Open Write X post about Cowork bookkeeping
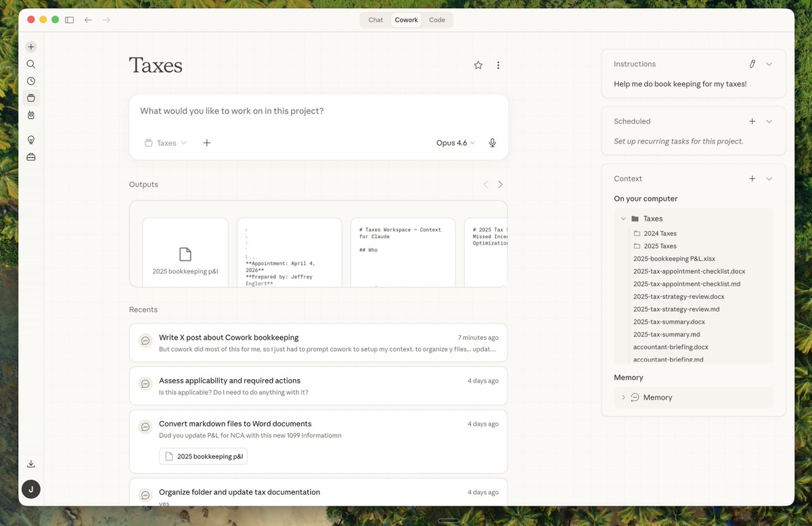 click(x=318, y=343)
